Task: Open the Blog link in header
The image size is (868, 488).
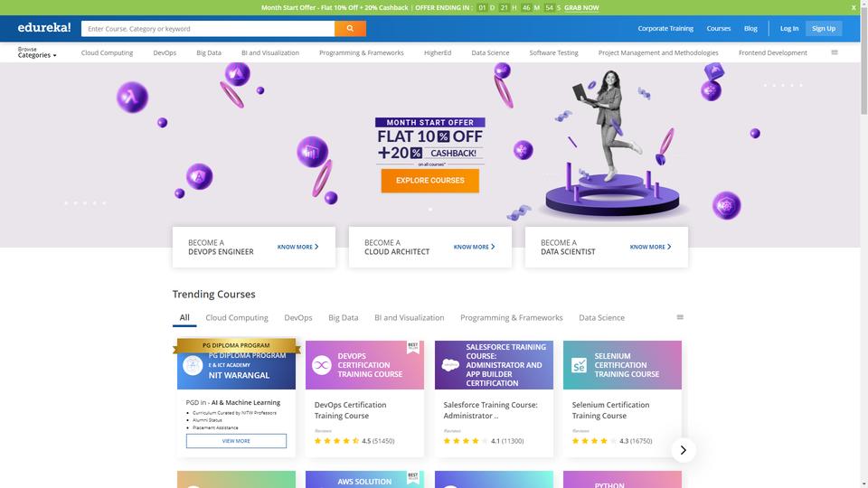Action: click(x=750, y=28)
